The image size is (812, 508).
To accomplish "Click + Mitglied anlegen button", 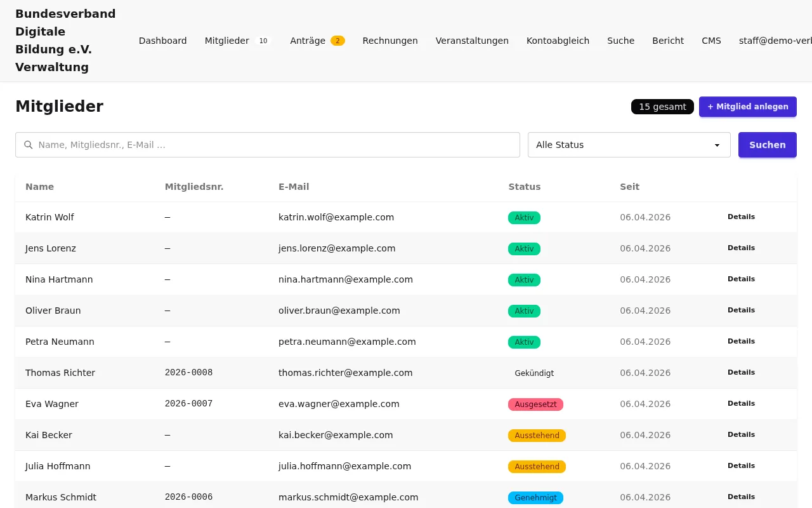I will tap(748, 107).
